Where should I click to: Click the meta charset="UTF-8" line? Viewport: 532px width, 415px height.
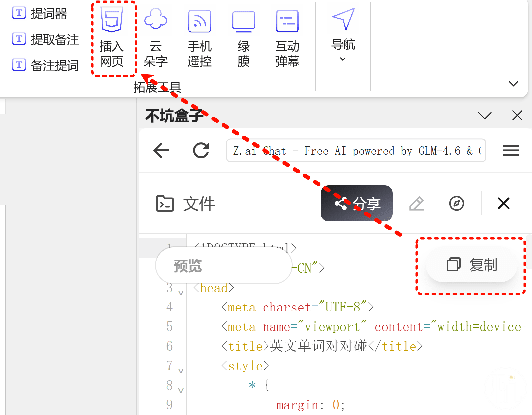[x=297, y=307]
